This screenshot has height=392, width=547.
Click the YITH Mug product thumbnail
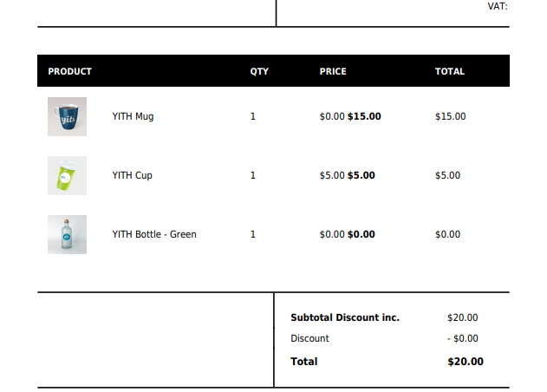(67, 116)
